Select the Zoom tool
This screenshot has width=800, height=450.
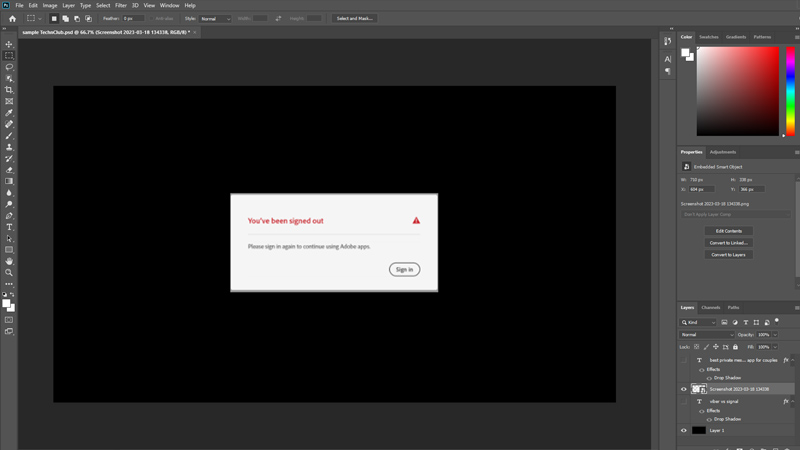[x=9, y=273]
